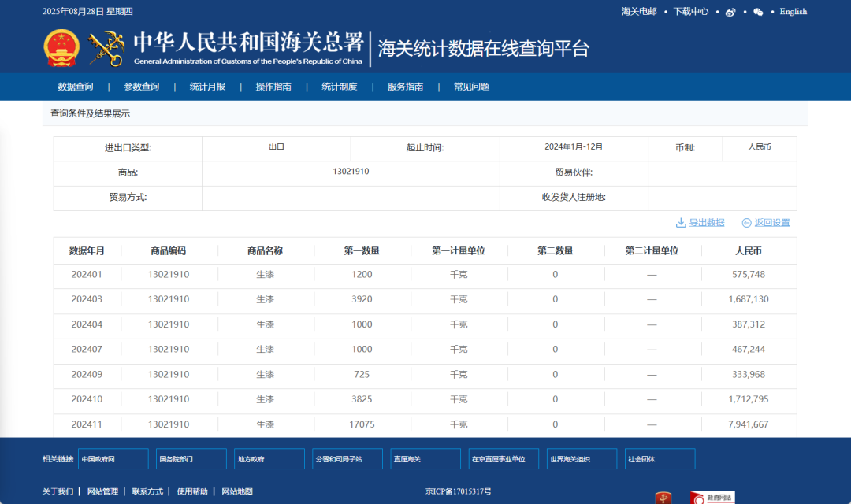Select the 202409 row date cell
This screenshot has width=851, height=504.
point(87,374)
